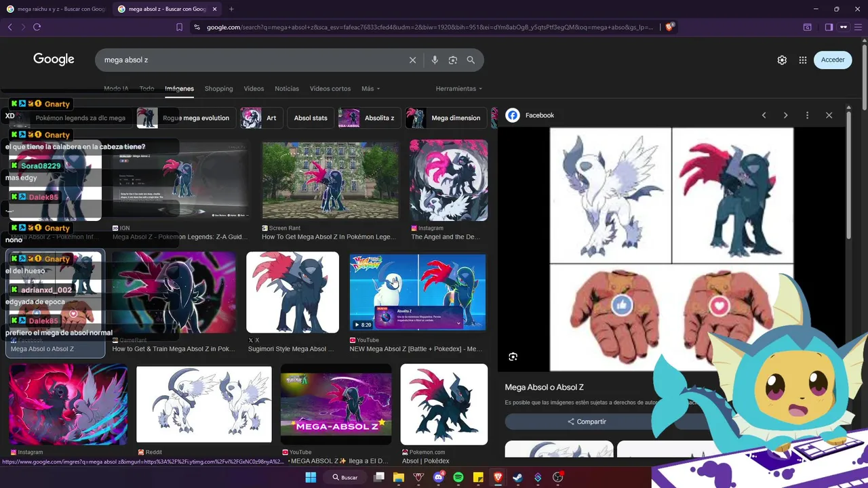Open Steam from the taskbar
This screenshot has width=868, height=488.
518,477
